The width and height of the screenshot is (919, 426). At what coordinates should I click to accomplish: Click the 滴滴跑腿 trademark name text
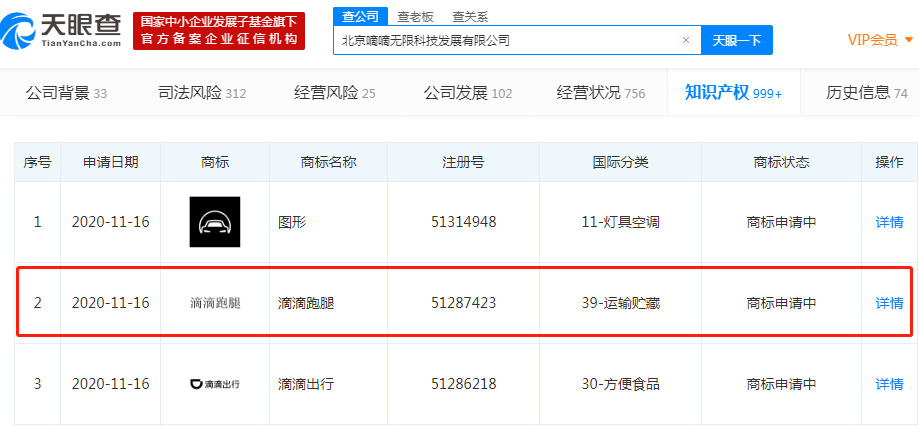pos(306,303)
